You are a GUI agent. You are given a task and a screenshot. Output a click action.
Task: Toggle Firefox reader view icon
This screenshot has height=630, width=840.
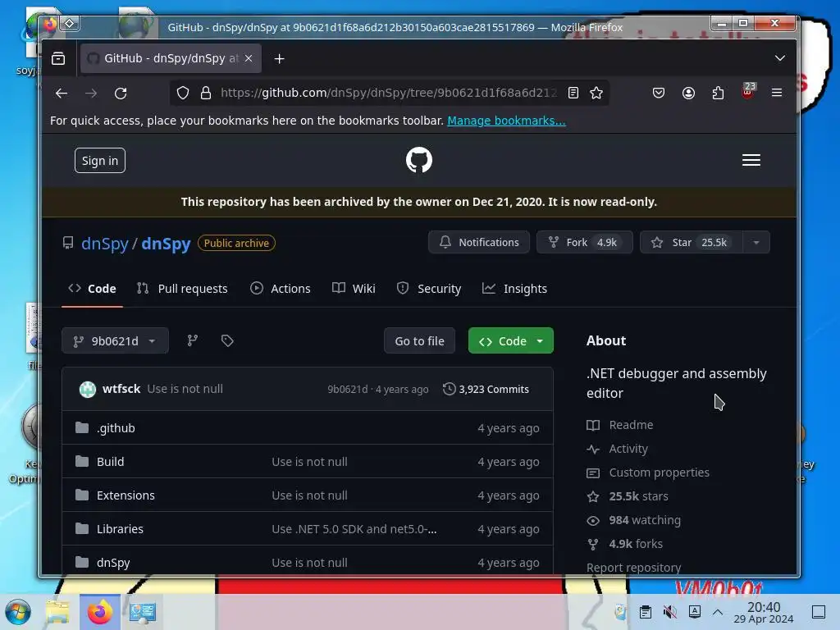(x=573, y=94)
